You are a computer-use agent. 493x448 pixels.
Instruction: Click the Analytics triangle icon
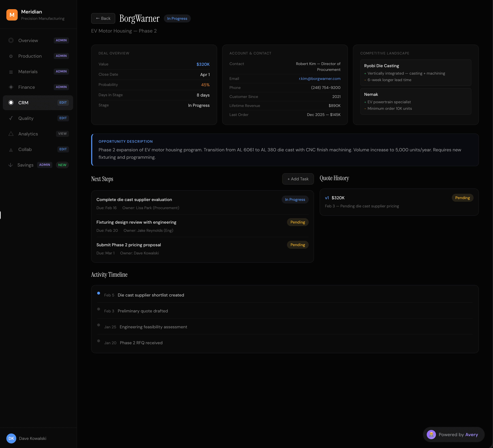tap(11, 134)
